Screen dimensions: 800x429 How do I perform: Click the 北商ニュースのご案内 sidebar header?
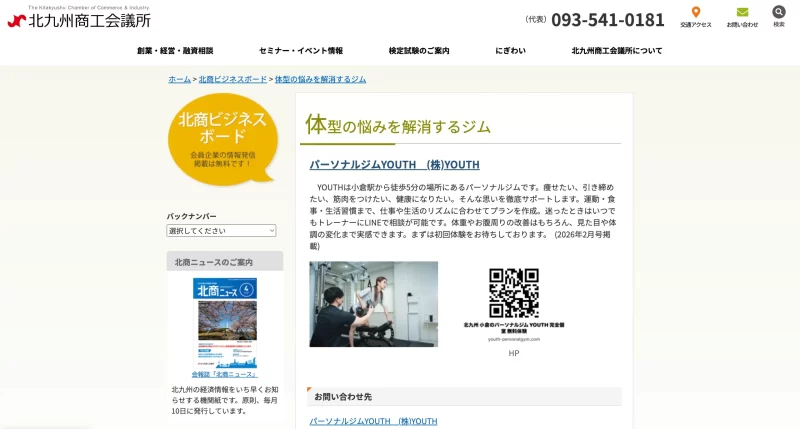(225, 261)
